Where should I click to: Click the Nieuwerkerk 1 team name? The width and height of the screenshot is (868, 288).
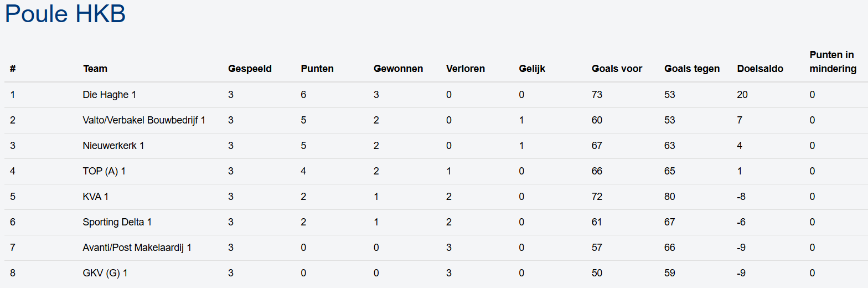113,146
